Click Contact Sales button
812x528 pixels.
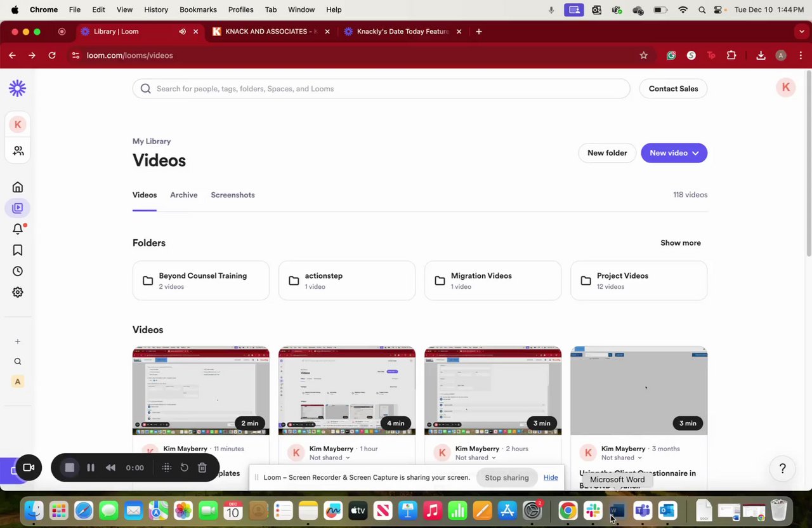(673, 89)
